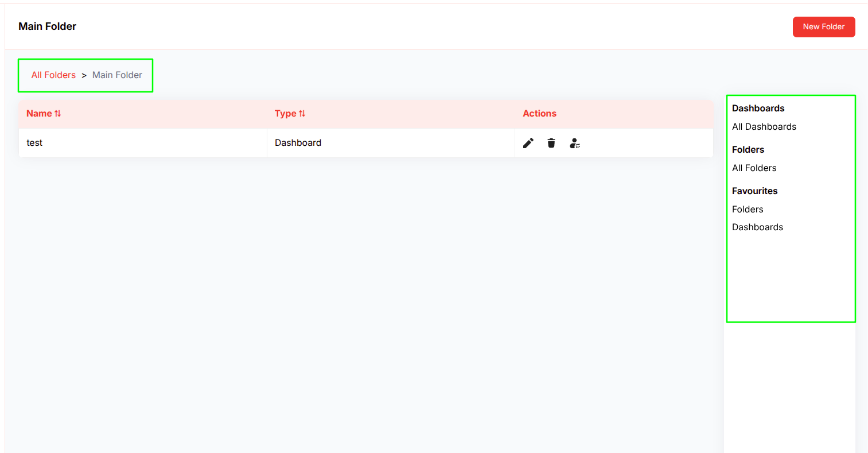Open Folders under the Favourites section
868x453 pixels.
748,210
